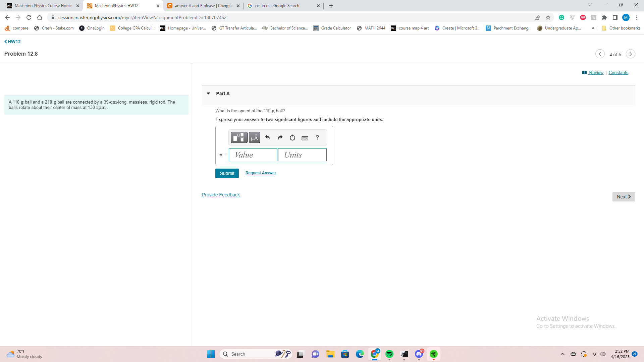Open the symbols (µÅ) menu button
The height and width of the screenshot is (362, 644).
click(255, 137)
